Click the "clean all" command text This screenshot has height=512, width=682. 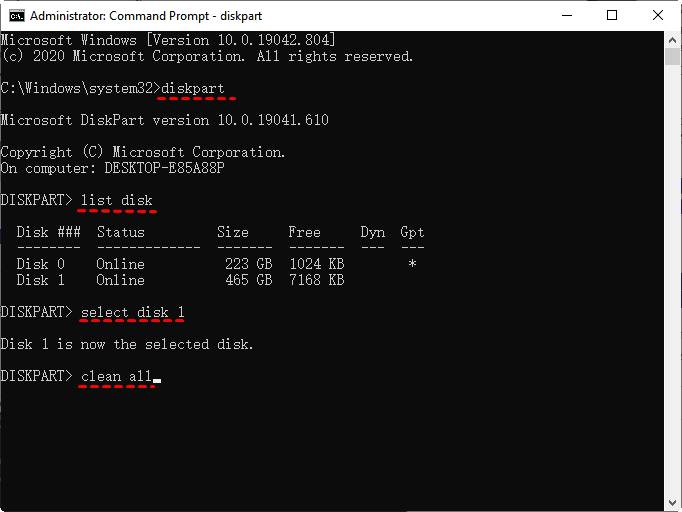117,376
